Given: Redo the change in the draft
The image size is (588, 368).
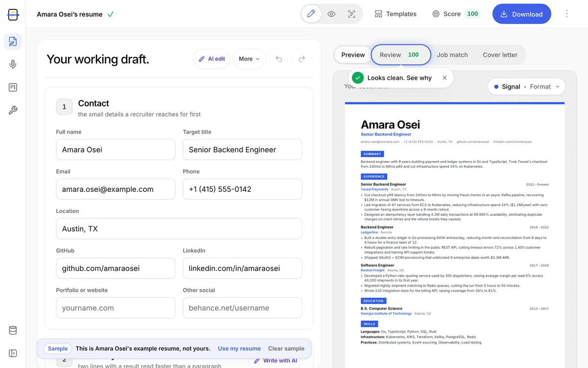Looking at the screenshot, I should click(x=302, y=59).
